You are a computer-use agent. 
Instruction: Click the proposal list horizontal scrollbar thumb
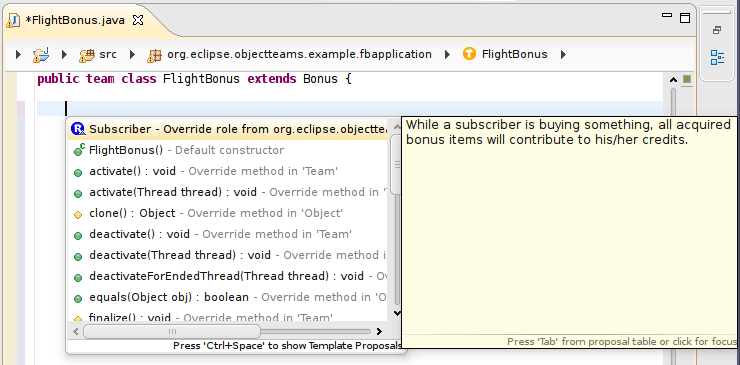tap(172, 331)
